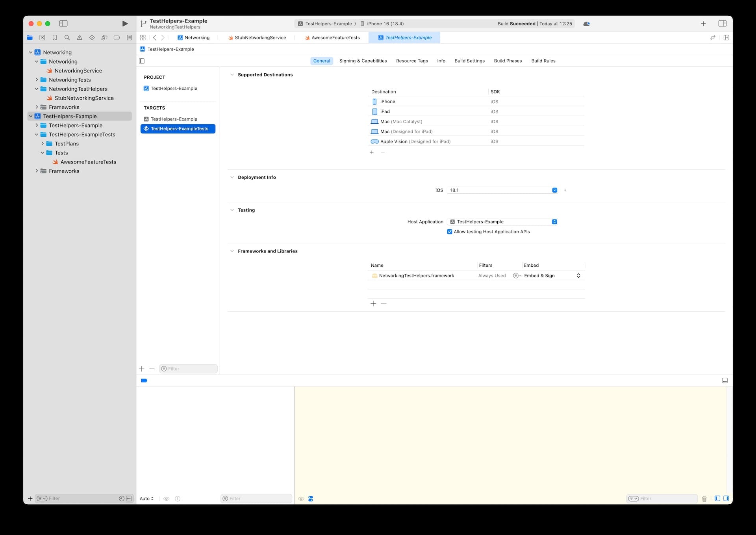Open the Breakpoints navigator
The width and height of the screenshot is (756, 535).
(x=117, y=37)
